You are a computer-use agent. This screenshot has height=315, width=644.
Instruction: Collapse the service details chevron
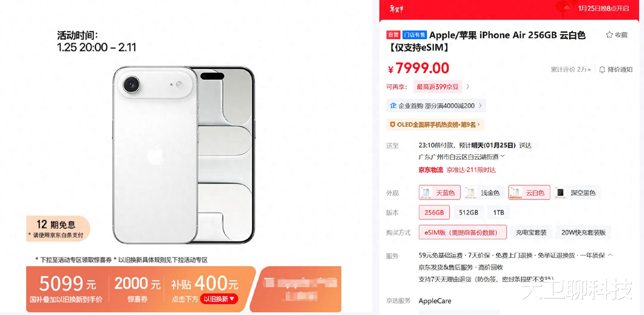click(x=610, y=255)
